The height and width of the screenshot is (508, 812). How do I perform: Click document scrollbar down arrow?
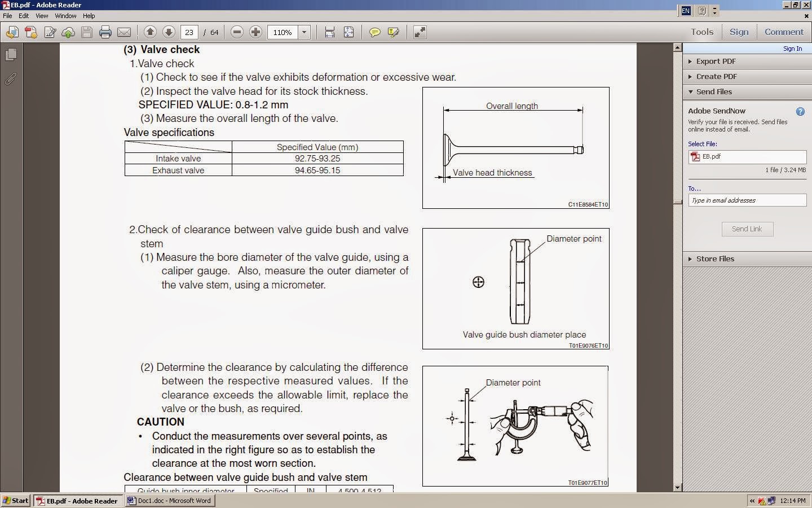point(678,488)
